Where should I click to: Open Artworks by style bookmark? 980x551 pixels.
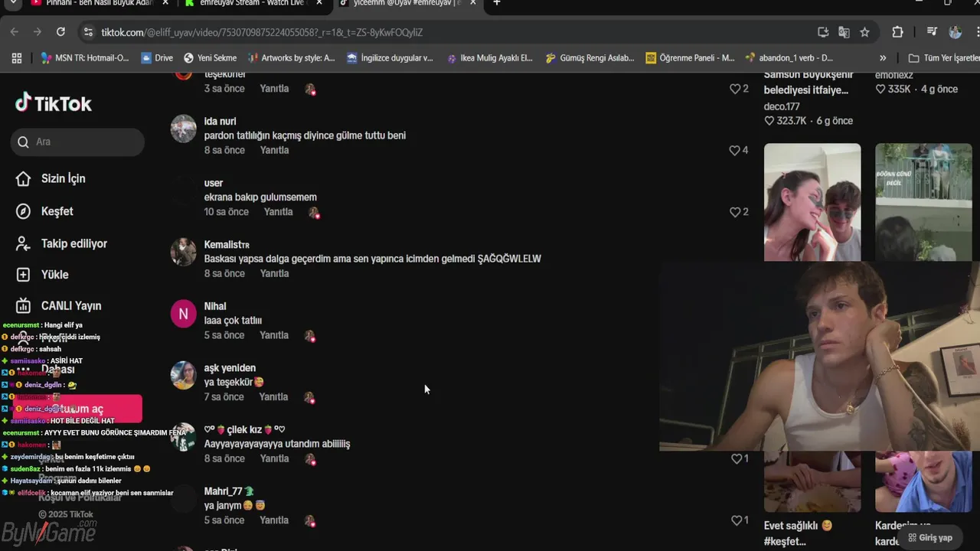291,58
